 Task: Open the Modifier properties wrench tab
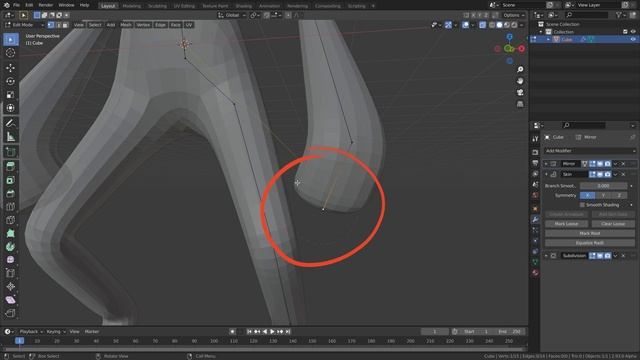[535, 220]
